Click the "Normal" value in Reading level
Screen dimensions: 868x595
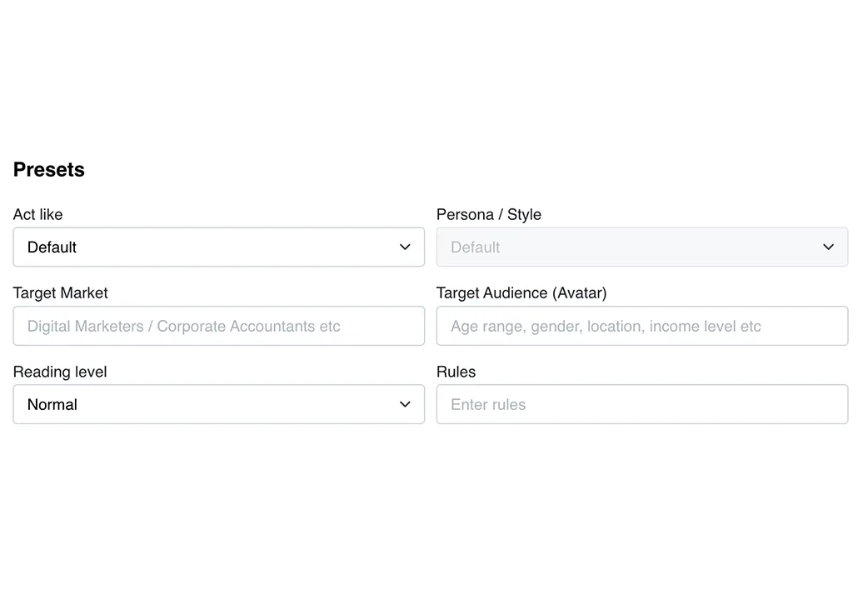(52, 405)
